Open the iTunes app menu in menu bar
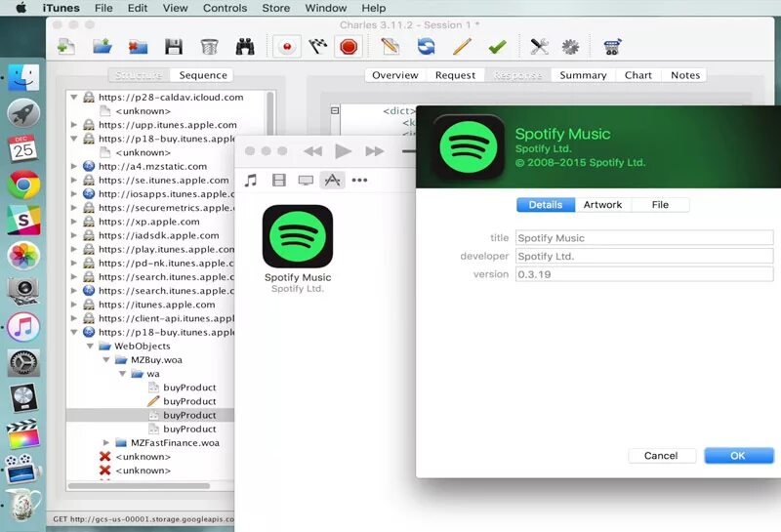781x532 pixels. pos(62,8)
